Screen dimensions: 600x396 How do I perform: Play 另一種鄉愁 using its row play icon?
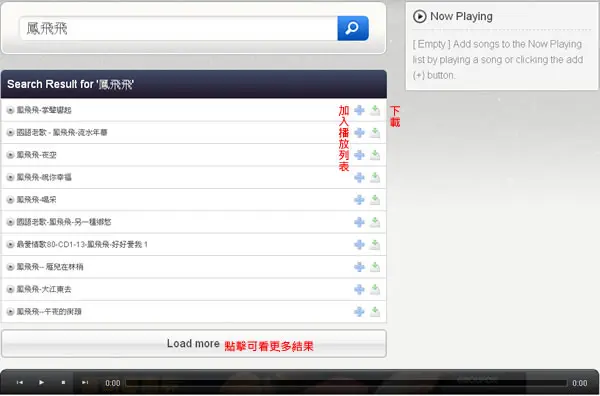pyautogui.click(x=10, y=222)
